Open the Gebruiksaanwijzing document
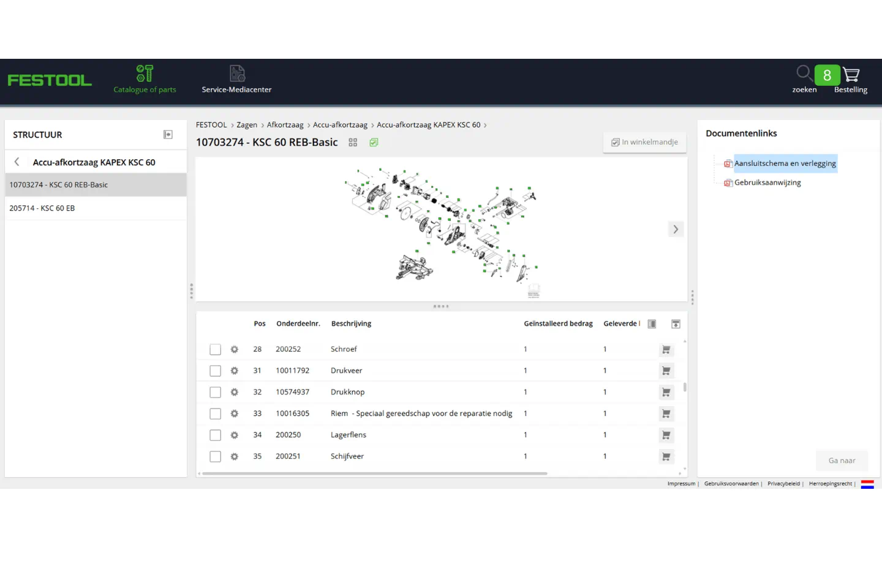This screenshot has width=882, height=588. tap(767, 183)
